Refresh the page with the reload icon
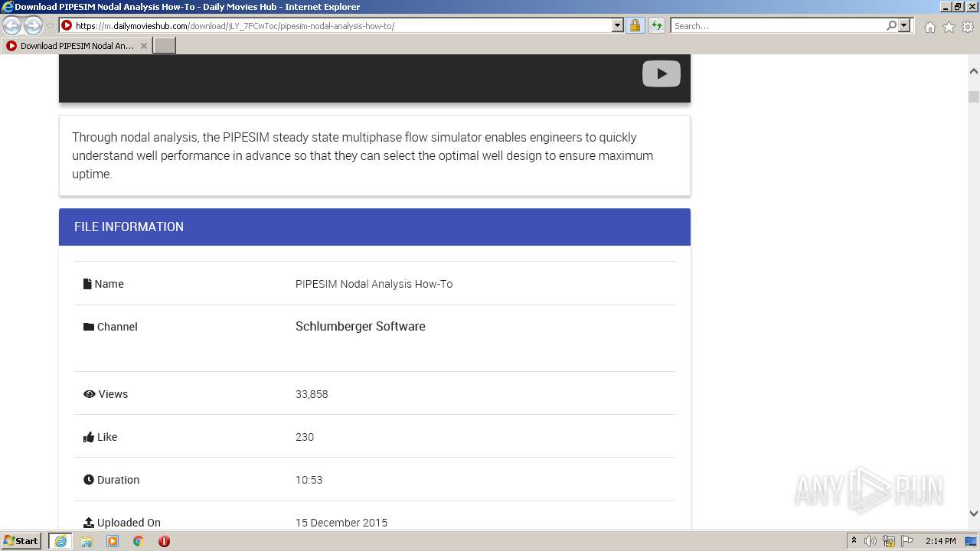The image size is (980, 551). click(x=656, y=25)
